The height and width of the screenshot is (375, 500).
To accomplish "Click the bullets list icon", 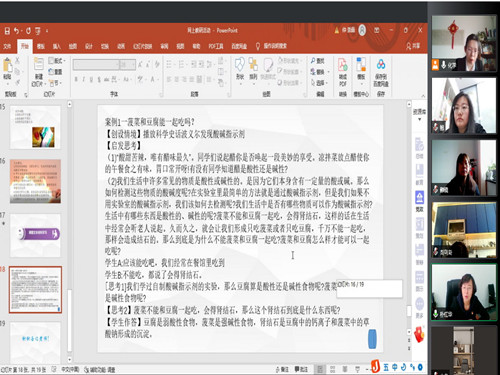I will pos(170,64).
